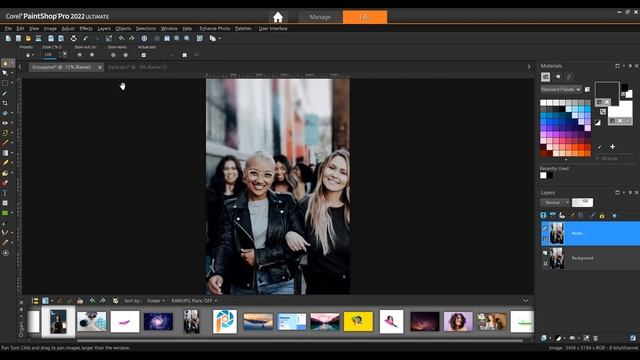
Task: Open the Enhance Photo menu
Action: click(x=215, y=29)
